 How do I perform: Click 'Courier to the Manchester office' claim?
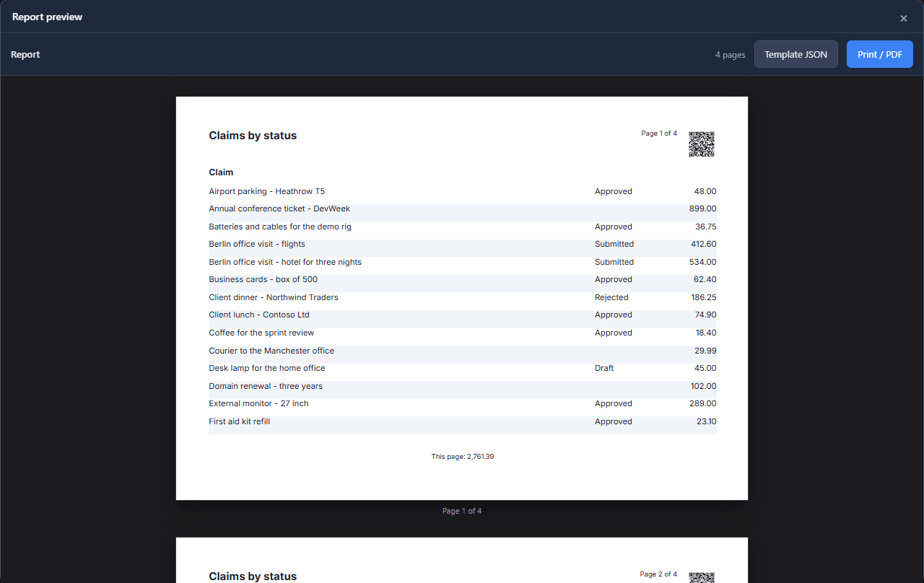point(271,351)
